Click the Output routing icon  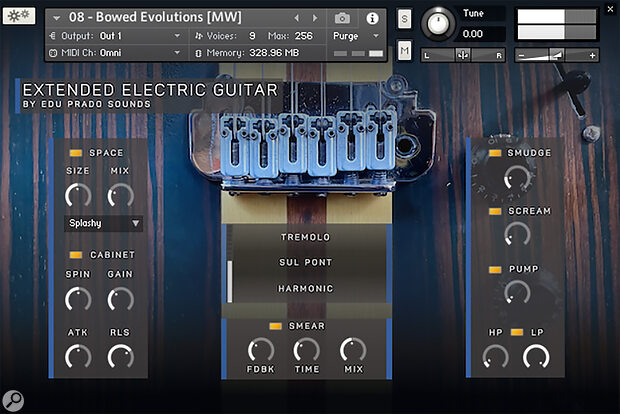[52, 36]
